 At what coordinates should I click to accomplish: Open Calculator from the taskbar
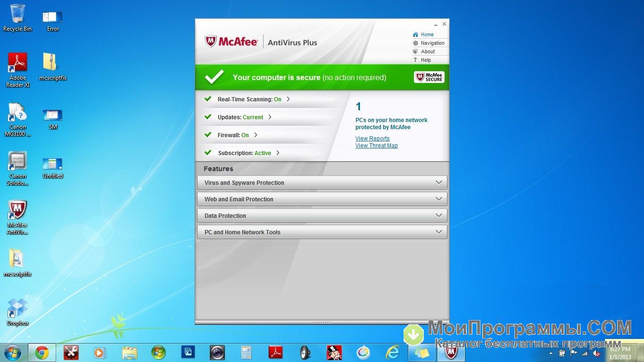click(246, 352)
